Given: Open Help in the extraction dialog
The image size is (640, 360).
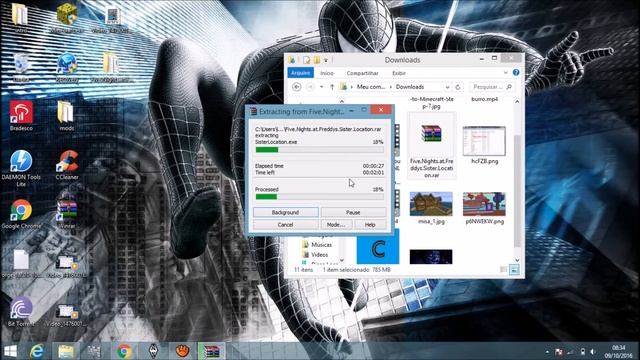Looking at the screenshot, I should coord(370,224).
